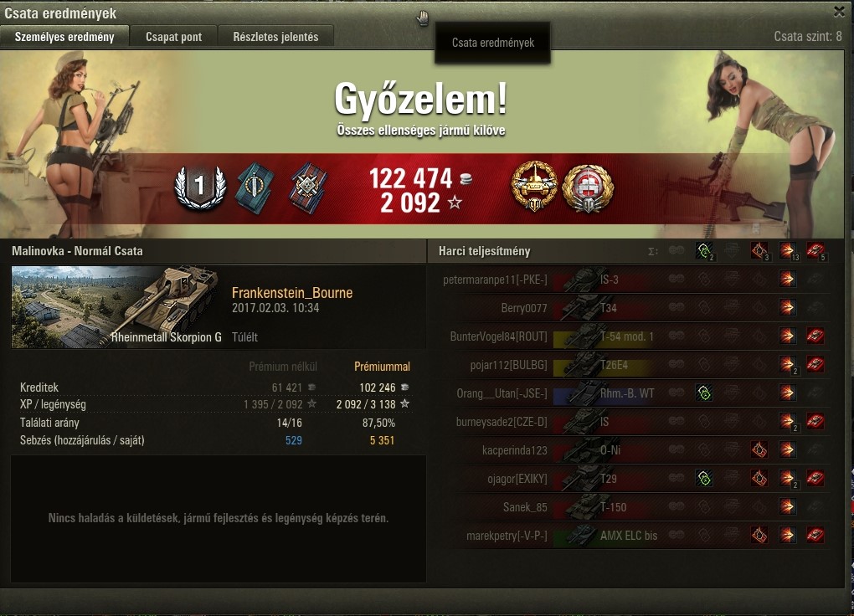The image size is (854, 616).
Task: Click the red-blue plaid ribbon award icon
Action: (309, 188)
